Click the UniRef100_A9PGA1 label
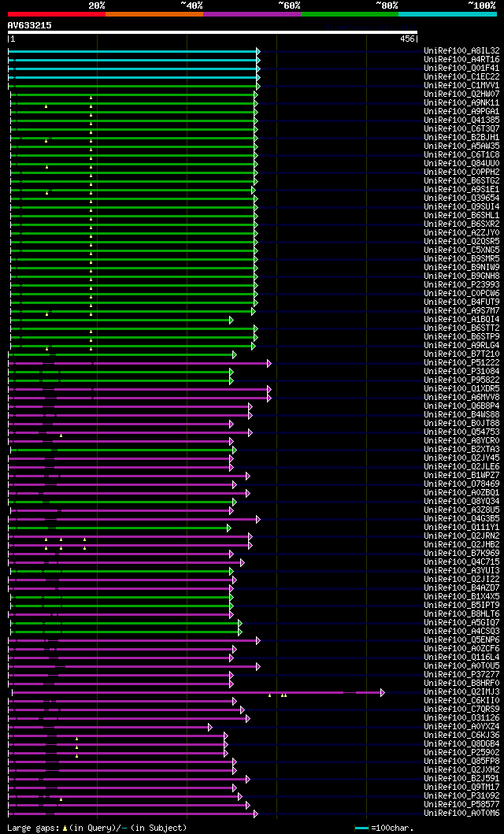Viewport: 504px width, 834px height. (x=461, y=112)
